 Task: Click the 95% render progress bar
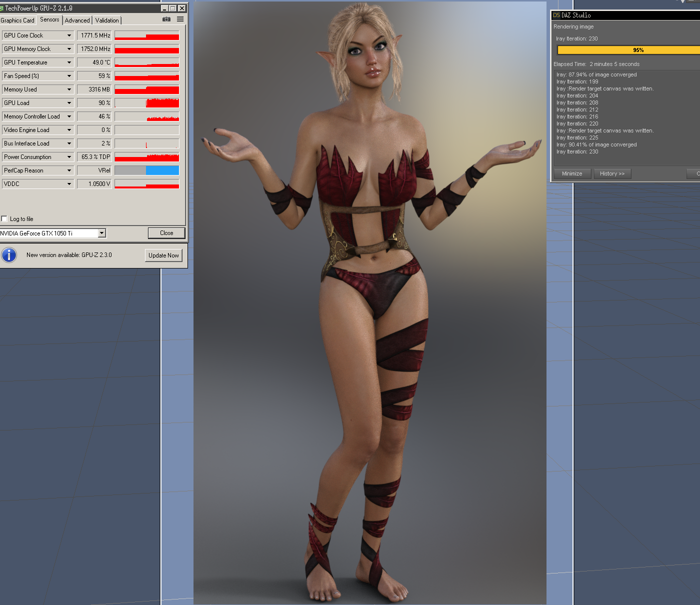coord(628,50)
